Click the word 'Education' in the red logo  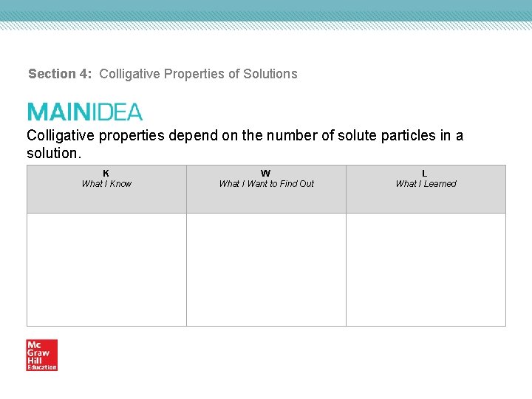[x=42, y=367]
